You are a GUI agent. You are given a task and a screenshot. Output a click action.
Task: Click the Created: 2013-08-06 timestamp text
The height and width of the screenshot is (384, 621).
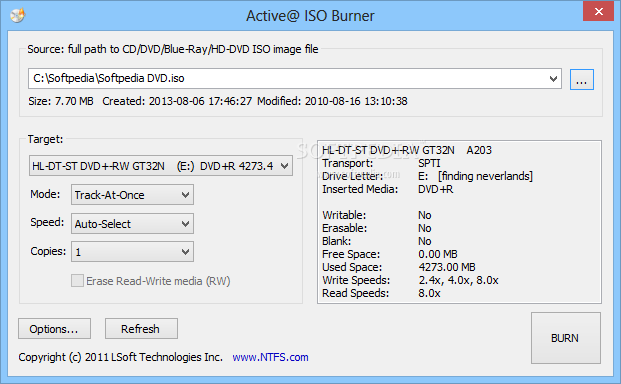pos(177,101)
